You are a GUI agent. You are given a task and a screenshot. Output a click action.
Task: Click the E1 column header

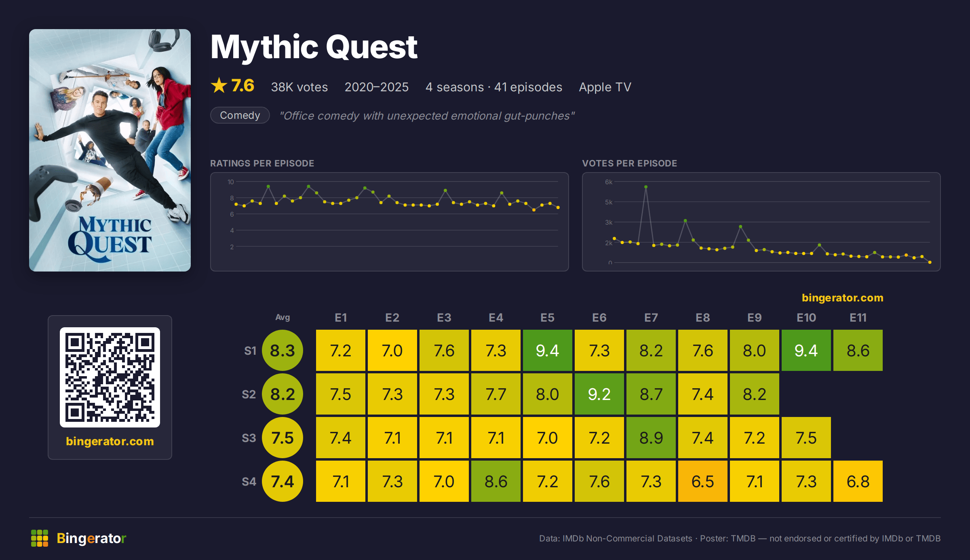click(341, 318)
